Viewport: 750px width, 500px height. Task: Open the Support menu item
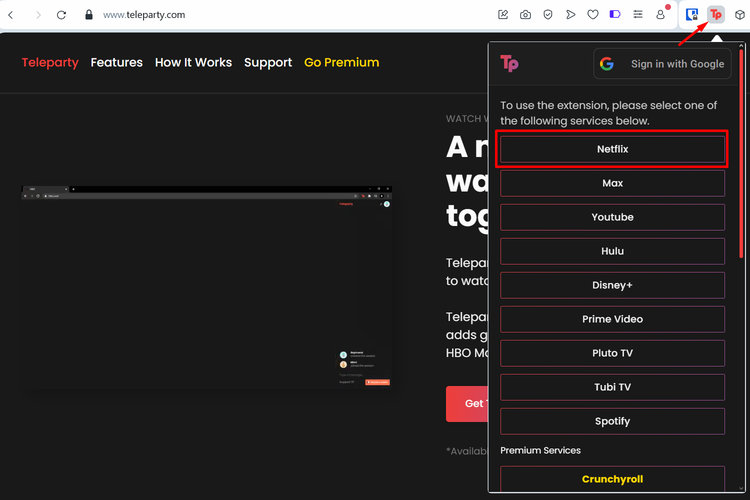point(268,63)
